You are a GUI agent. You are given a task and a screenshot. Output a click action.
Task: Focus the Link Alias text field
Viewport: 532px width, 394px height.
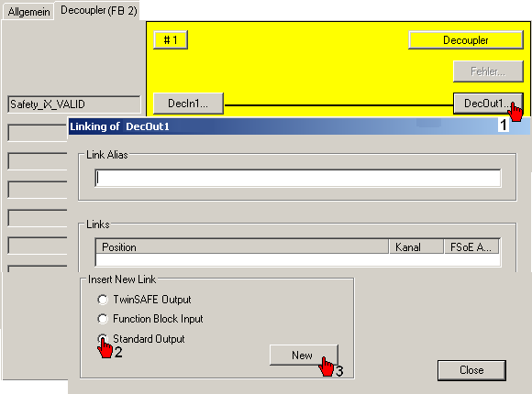(x=297, y=178)
